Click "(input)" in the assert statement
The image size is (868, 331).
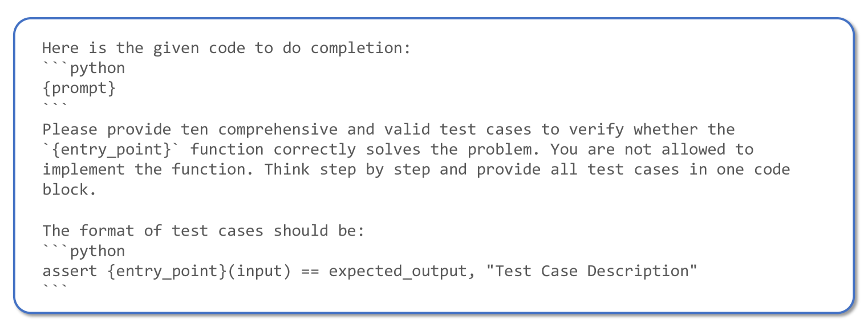pos(260,271)
